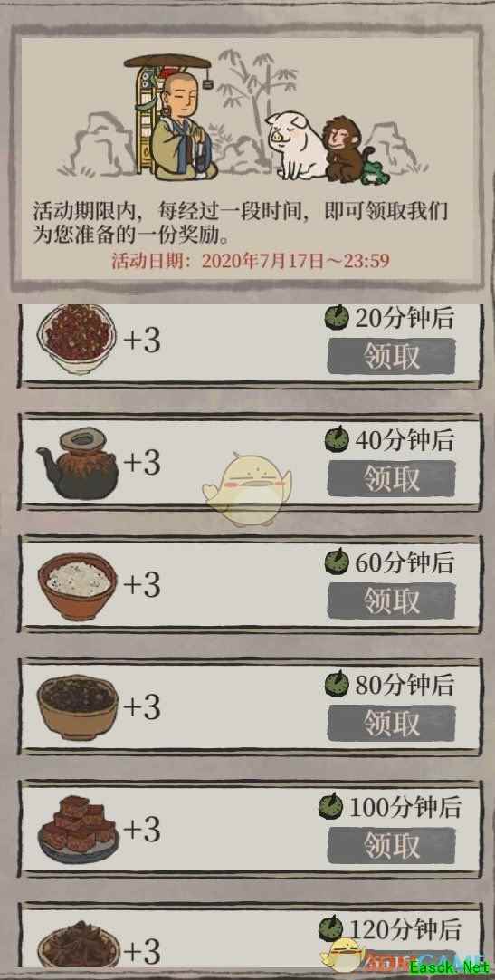Select the clay teapot reward icon

pos(78,463)
